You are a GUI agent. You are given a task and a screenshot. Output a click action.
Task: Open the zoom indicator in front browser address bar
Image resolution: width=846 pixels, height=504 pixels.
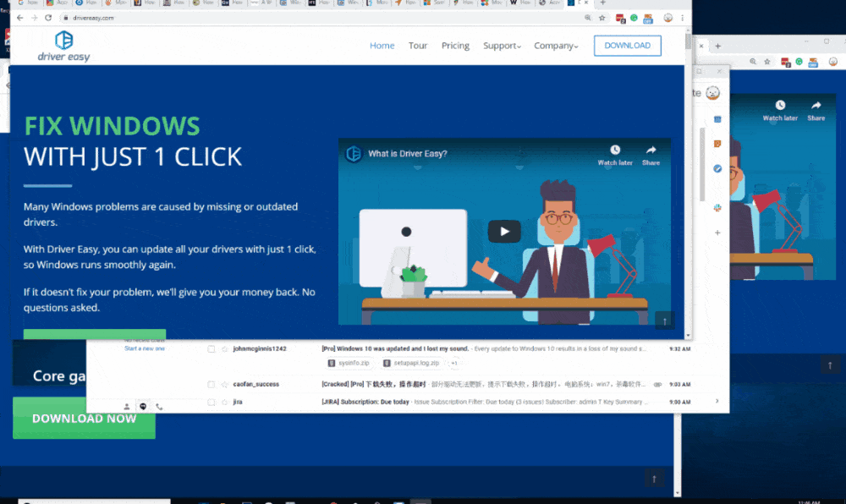[588, 18]
